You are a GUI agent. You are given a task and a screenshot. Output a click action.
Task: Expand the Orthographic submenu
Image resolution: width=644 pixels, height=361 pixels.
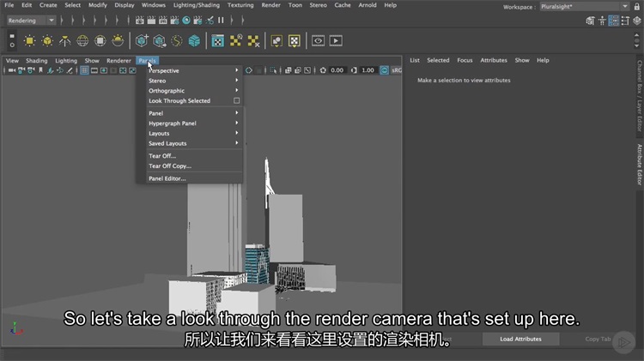193,91
